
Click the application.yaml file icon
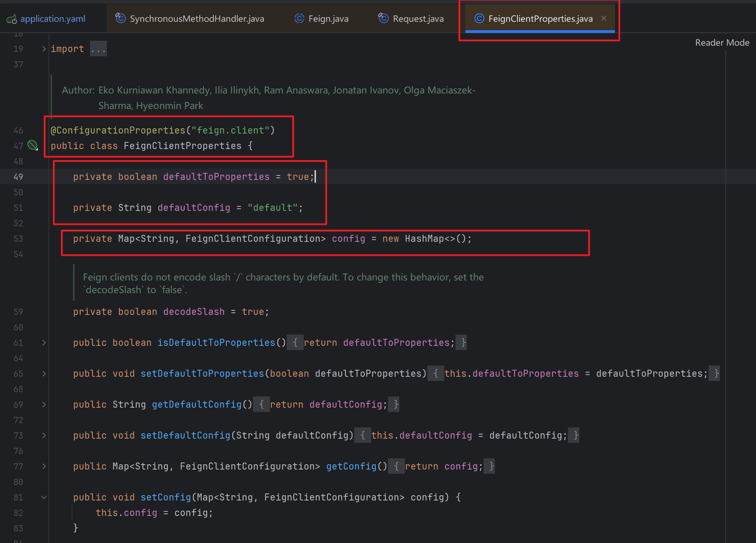[12, 19]
